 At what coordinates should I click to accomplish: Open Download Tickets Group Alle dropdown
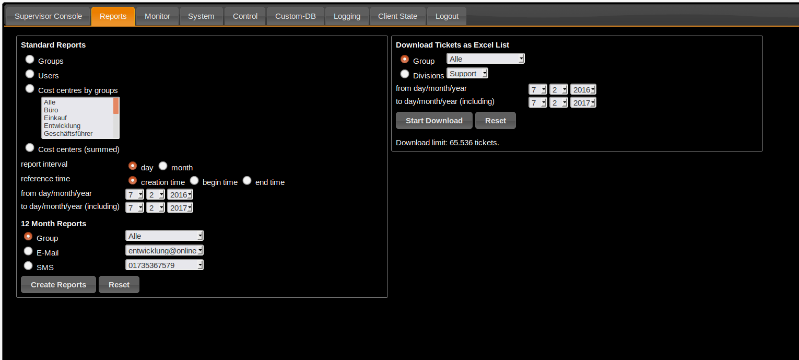pyautogui.click(x=486, y=59)
